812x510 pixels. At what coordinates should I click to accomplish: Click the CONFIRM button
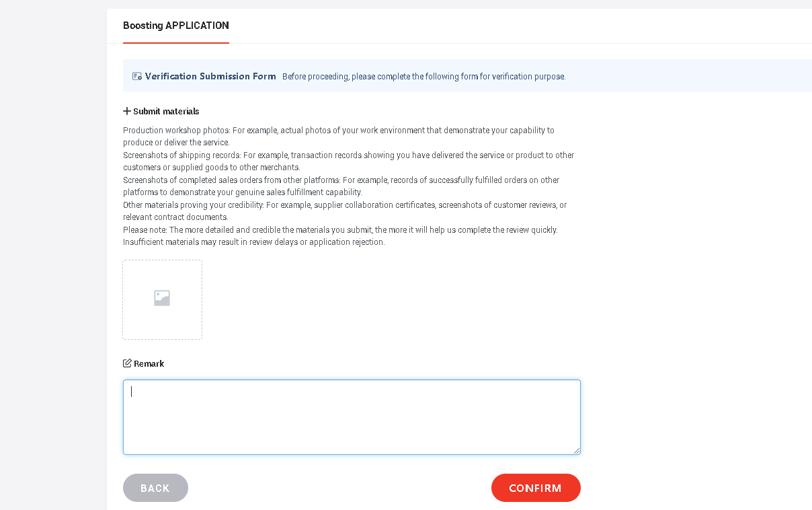[x=536, y=488]
